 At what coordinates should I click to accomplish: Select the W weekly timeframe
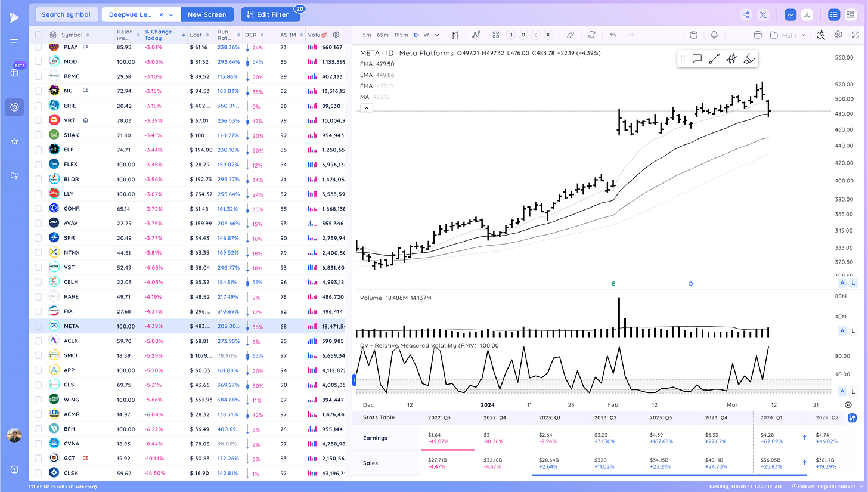426,35
